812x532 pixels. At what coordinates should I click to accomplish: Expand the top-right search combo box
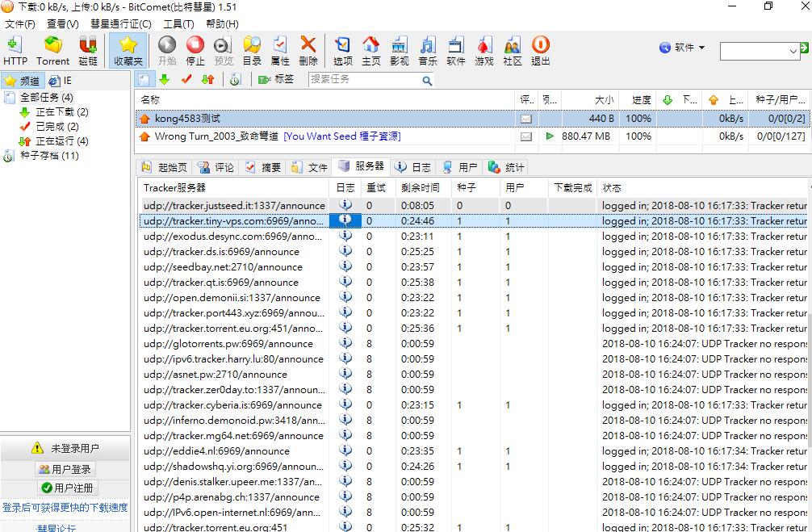pyautogui.click(x=793, y=51)
